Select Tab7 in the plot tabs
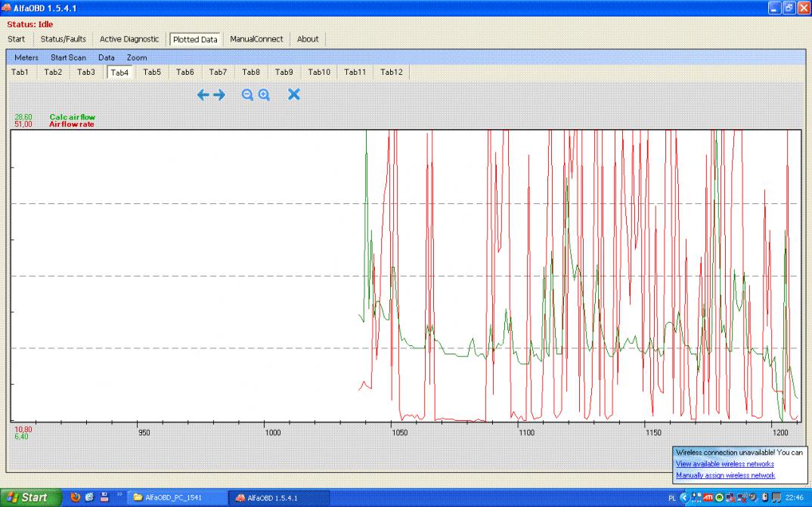 point(218,73)
